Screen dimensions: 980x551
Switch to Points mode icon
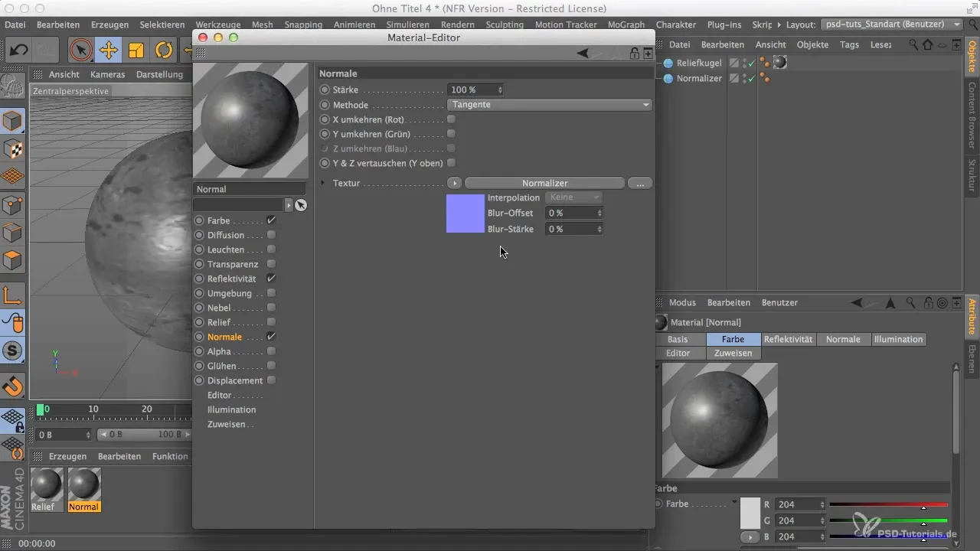pyautogui.click(x=13, y=205)
